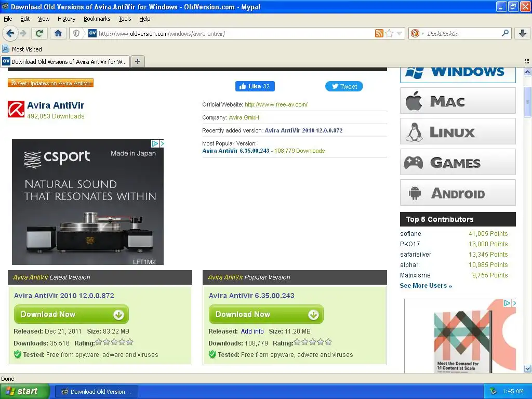Open contributor Matrixisme profile
Viewport: 532px width, 399px height.
[415, 275]
